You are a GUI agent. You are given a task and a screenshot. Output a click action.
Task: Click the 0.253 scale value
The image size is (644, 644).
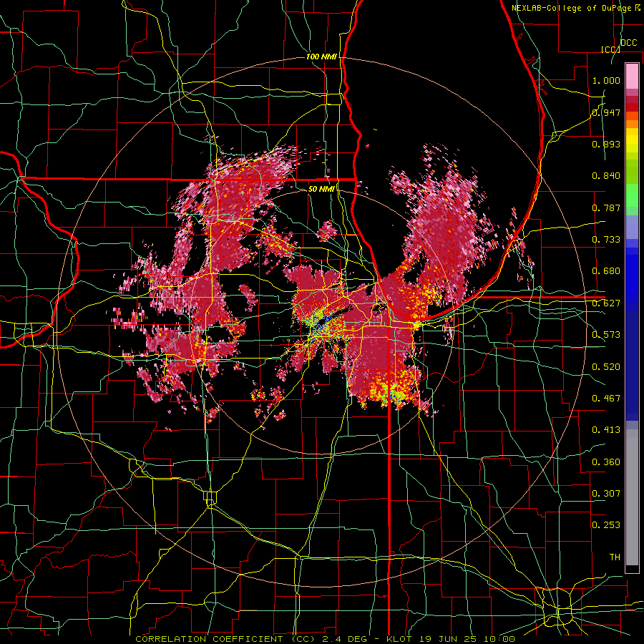click(x=606, y=525)
